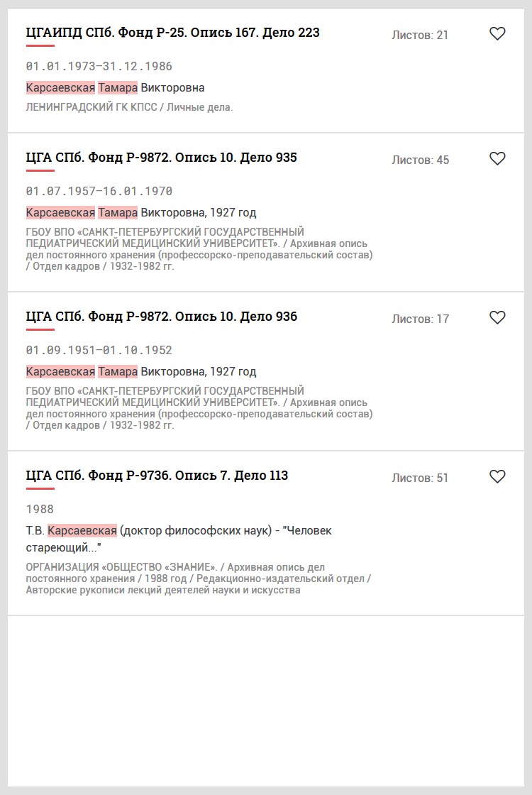The image size is (532, 795).
Task: Click heart icon for Дело 935 record
Action: pos(497,158)
